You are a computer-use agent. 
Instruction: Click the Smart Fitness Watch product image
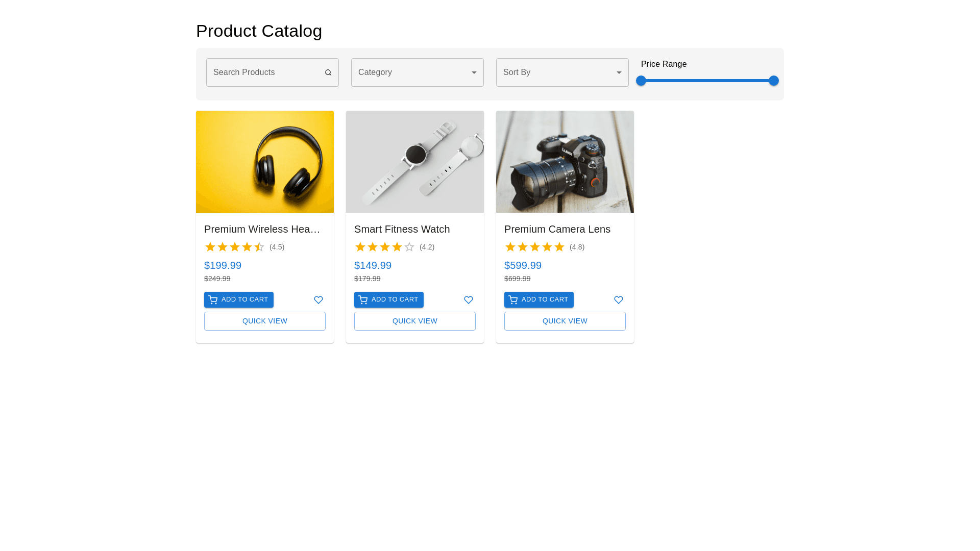[415, 162]
